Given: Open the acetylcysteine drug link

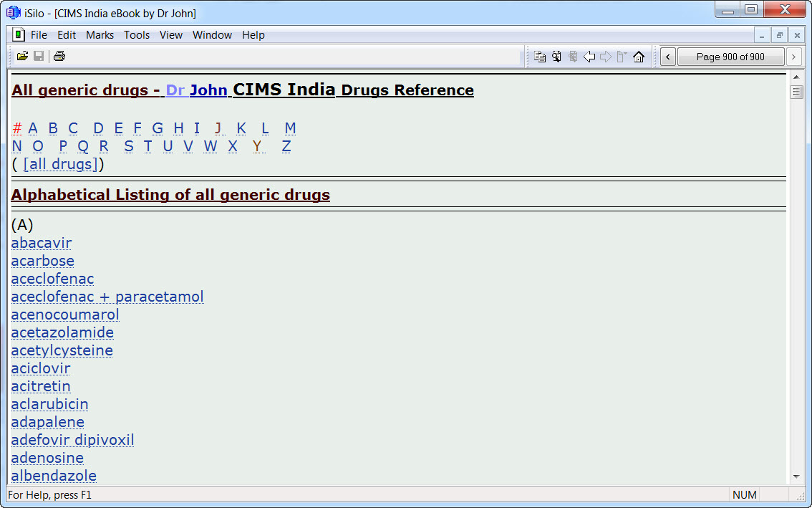Looking at the screenshot, I should (x=62, y=350).
